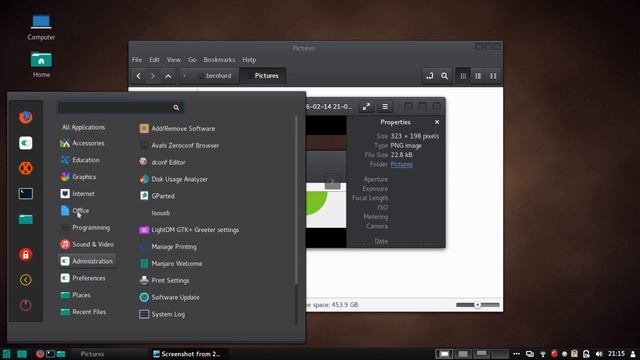Click the red lock screen icon
This screenshot has height=360, width=640.
[x=25, y=255]
